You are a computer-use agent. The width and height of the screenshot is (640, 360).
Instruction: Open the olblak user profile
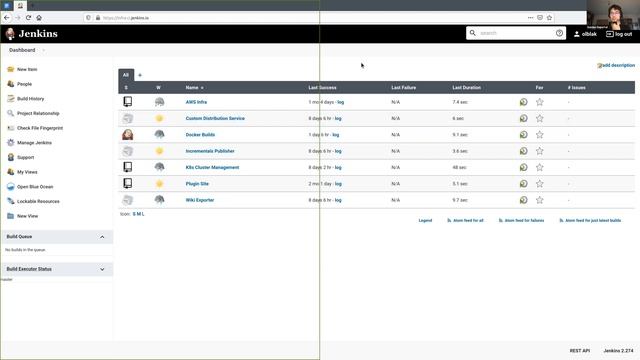(x=585, y=34)
